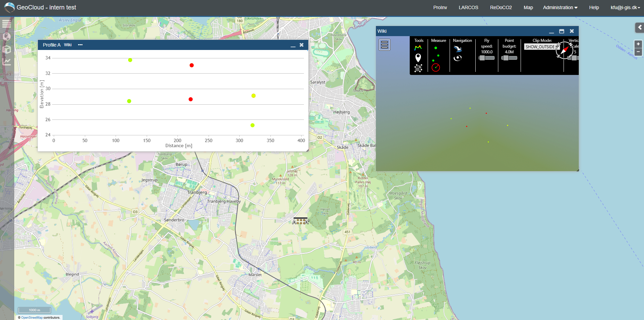Screen dimensions: 644x320
Task: Pick the red circle measure tool
Action: pyautogui.click(x=436, y=68)
